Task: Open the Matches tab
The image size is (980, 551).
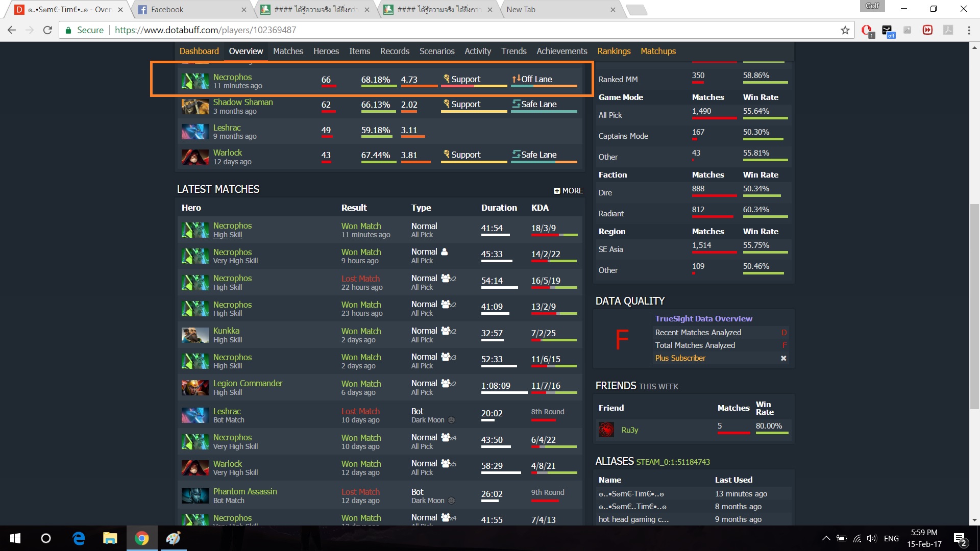Action: point(288,51)
